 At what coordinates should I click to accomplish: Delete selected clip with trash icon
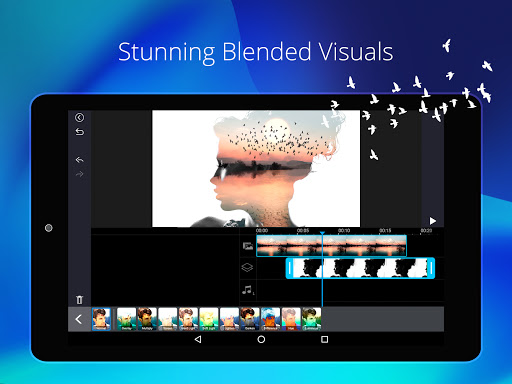[x=79, y=300]
